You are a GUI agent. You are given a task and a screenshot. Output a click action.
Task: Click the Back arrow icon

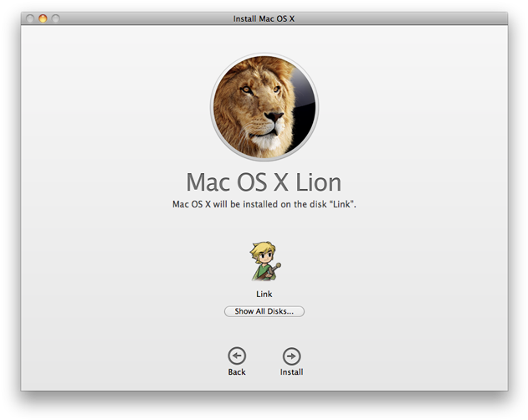237,356
